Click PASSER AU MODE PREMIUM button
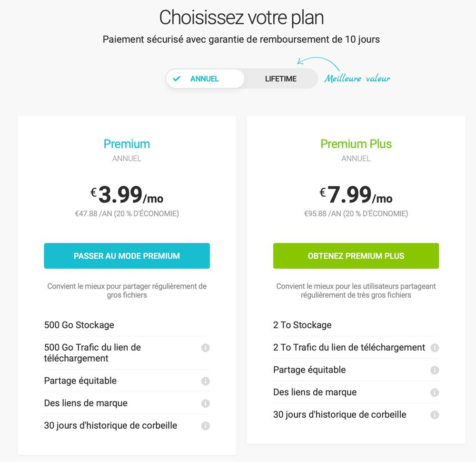This screenshot has width=476, height=462. click(127, 256)
